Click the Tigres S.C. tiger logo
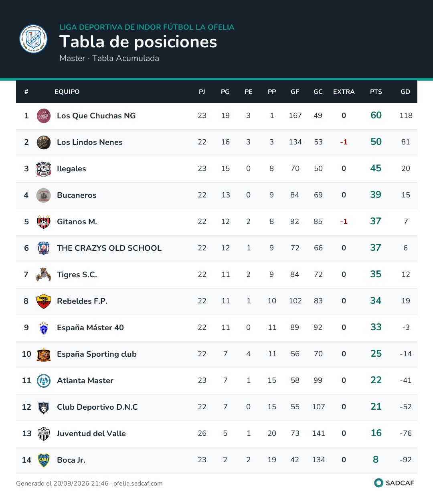433x504 pixels. (x=44, y=275)
